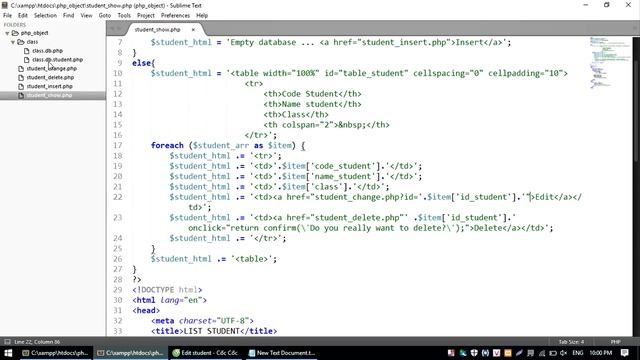Open the File menu
Image resolution: width=640 pixels, height=360 pixels.
click(x=7, y=16)
